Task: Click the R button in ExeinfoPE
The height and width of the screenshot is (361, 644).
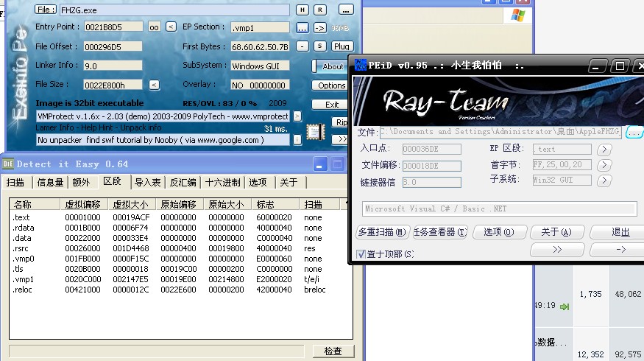Action: click(320, 10)
